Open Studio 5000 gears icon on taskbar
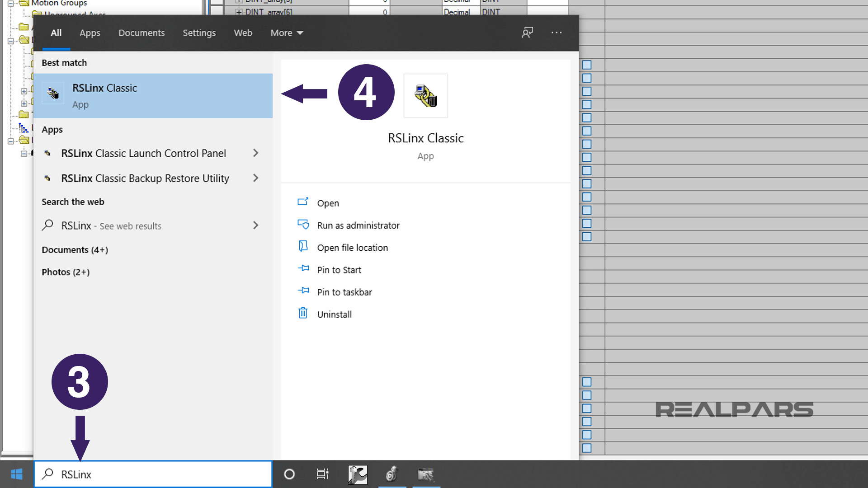Image resolution: width=868 pixels, height=488 pixels. tap(392, 474)
